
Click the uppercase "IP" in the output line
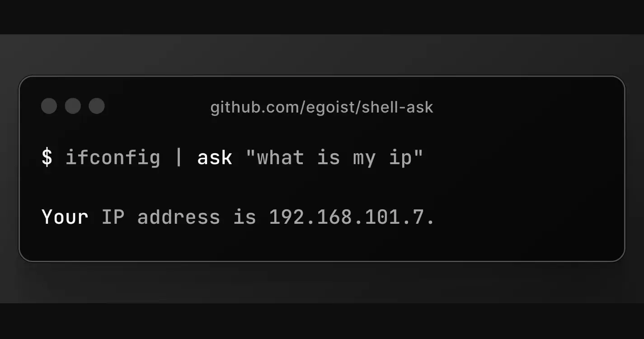[113, 217]
